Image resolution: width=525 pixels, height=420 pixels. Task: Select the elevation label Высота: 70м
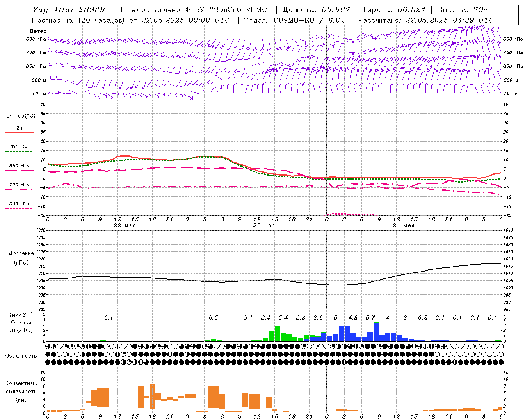(463, 10)
